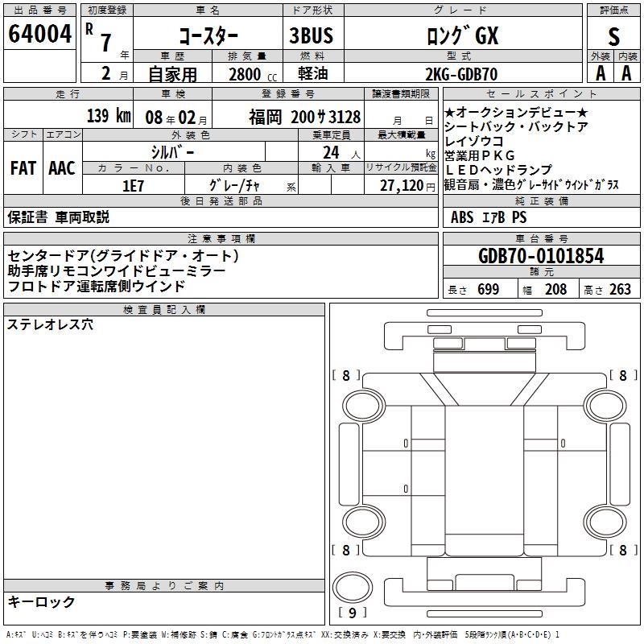Screen dimensions: 644x644
Task: Click the 保証書 車両取説 entry
Action: coord(58,217)
